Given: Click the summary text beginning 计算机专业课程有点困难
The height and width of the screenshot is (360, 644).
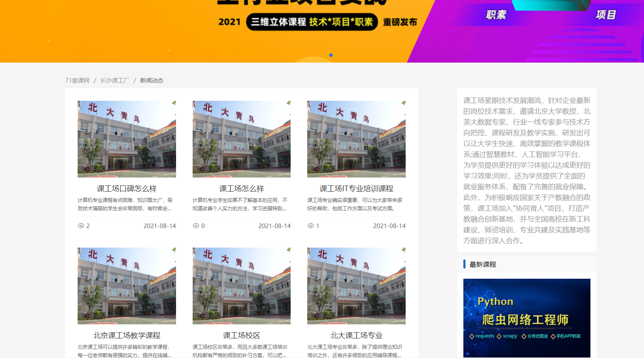Looking at the screenshot, I should pos(125,204).
